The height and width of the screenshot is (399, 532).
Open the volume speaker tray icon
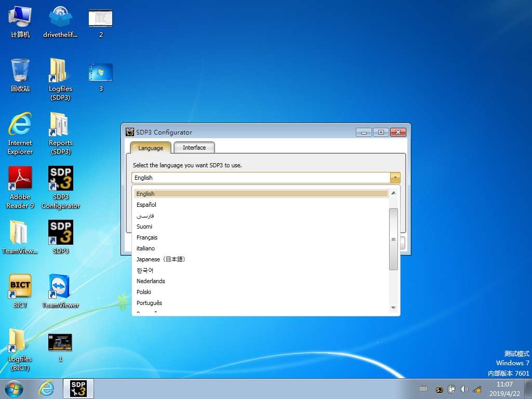464,389
